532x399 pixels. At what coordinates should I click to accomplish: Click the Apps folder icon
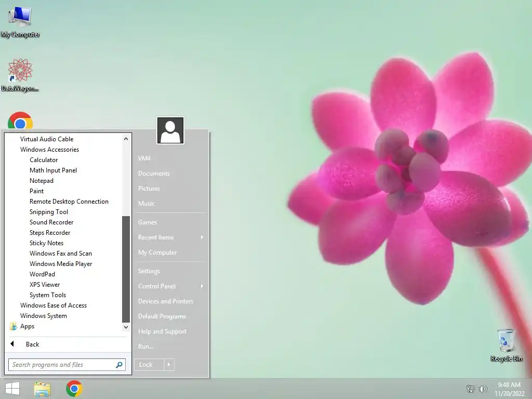(13, 326)
